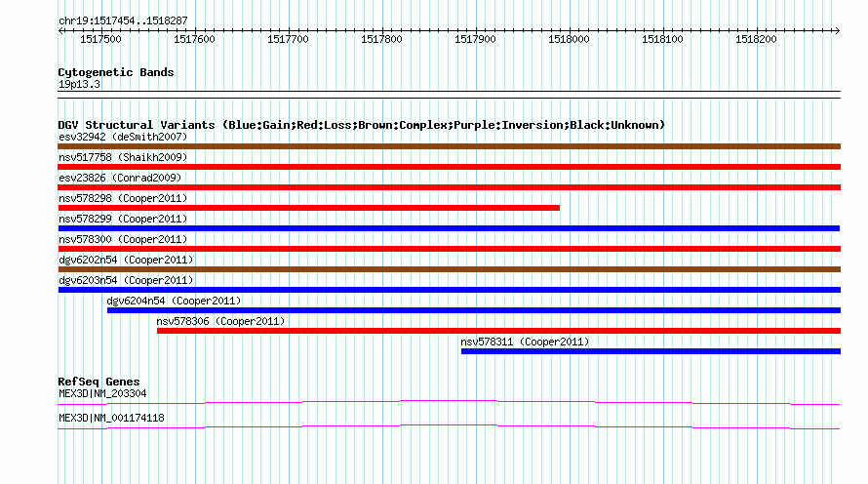Open the DGV Structural Variants track title
Viewport: 868px width, 484px height.
[361, 125]
